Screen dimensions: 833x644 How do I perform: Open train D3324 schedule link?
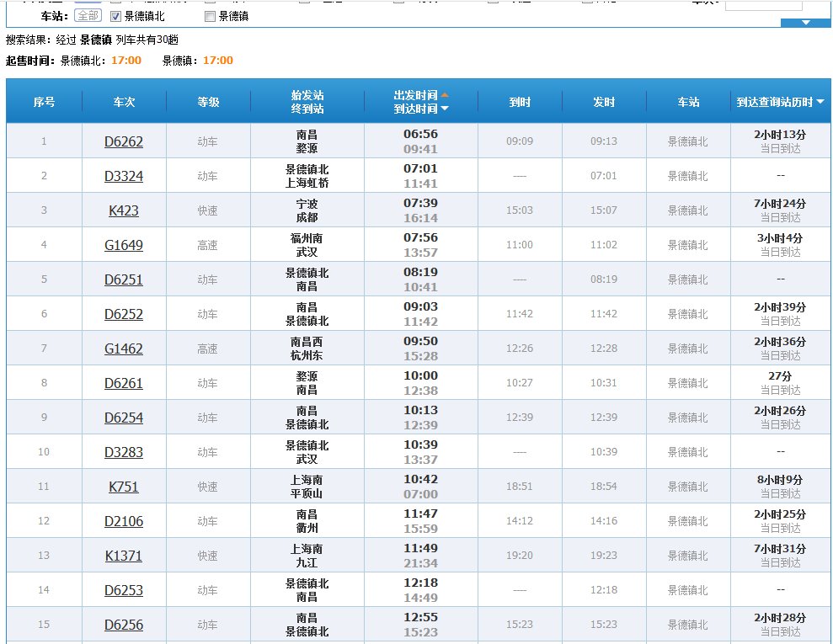pyautogui.click(x=124, y=176)
